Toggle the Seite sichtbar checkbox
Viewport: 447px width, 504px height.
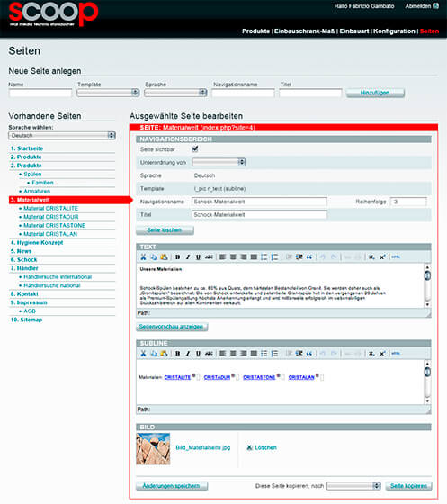tap(195, 148)
